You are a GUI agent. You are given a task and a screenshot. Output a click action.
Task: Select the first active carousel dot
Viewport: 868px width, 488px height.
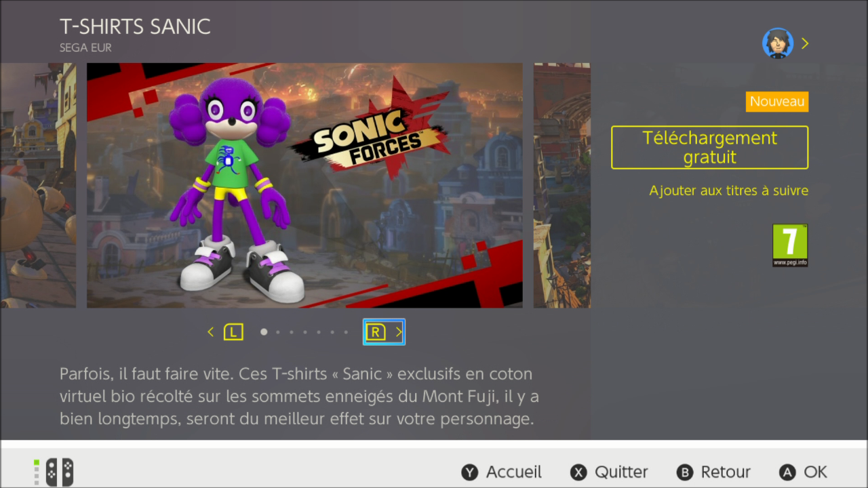click(264, 332)
